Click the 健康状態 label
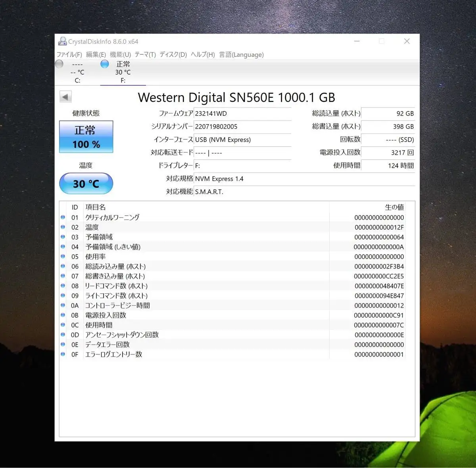The image size is (476, 468). pos(86,113)
